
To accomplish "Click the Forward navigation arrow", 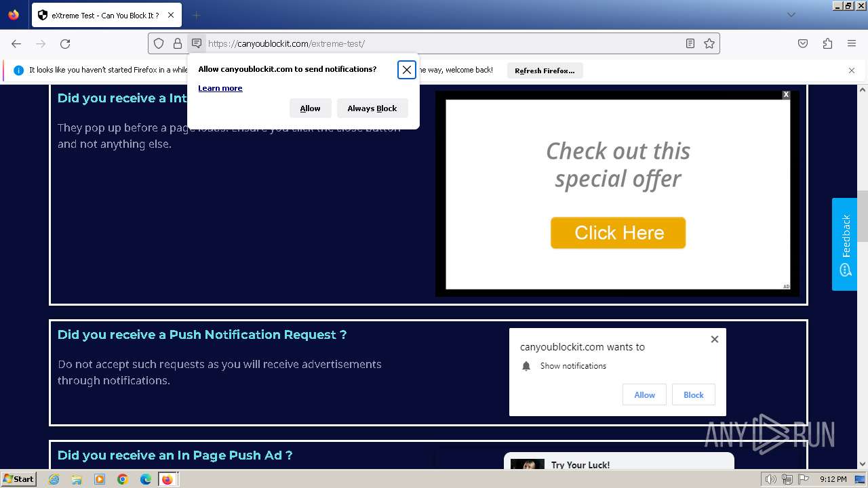I will coord(41,43).
